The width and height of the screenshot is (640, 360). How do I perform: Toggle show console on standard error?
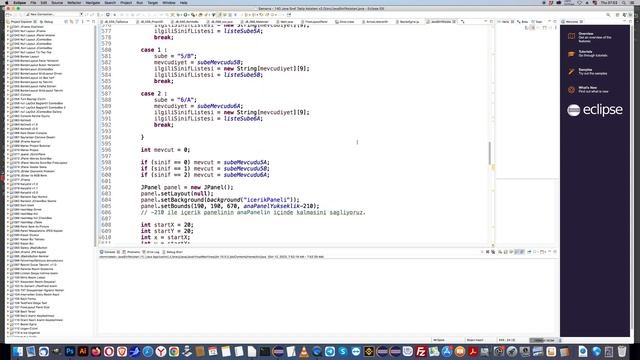pyautogui.click(x=522, y=252)
